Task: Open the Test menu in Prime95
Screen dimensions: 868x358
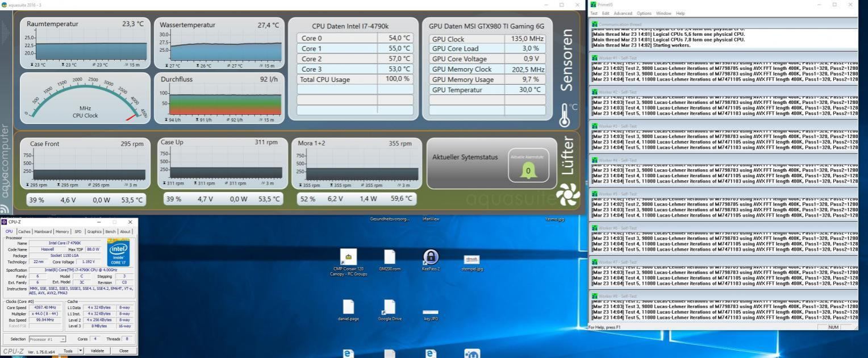Action: pyautogui.click(x=594, y=13)
